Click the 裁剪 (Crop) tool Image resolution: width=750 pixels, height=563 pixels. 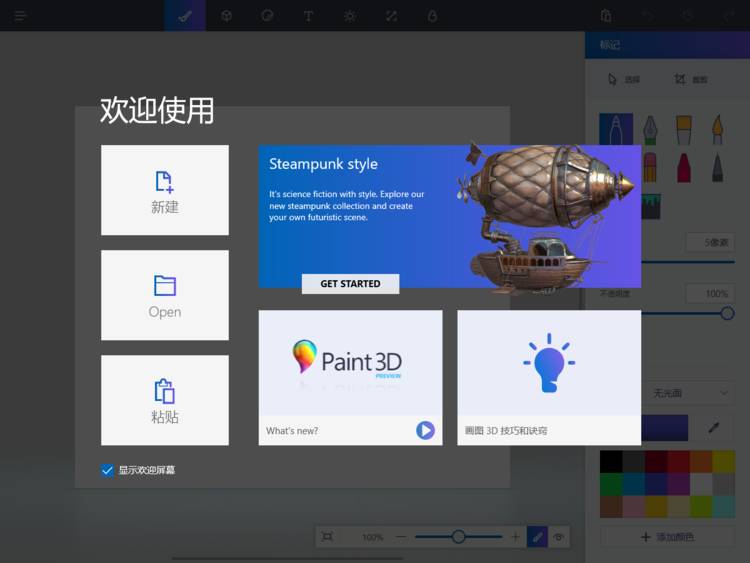(690, 79)
